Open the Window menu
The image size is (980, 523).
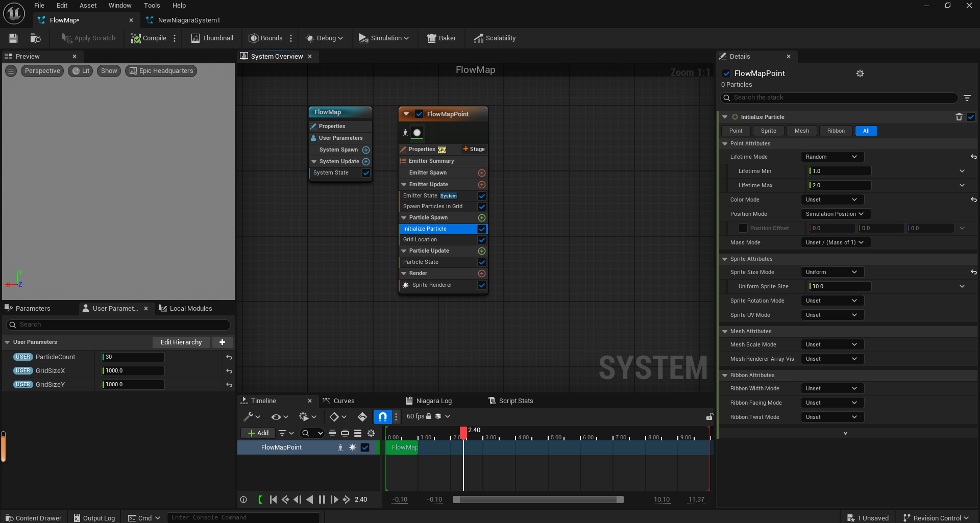point(120,6)
